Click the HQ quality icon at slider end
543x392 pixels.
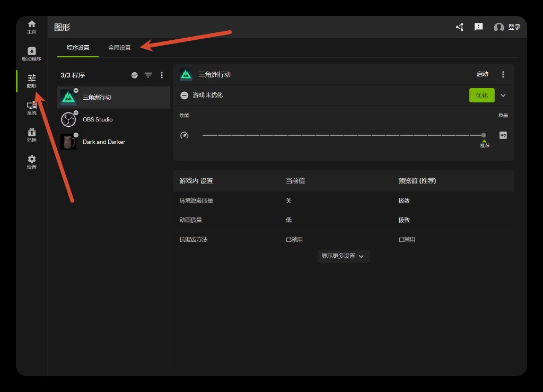pyautogui.click(x=503, y=135)
